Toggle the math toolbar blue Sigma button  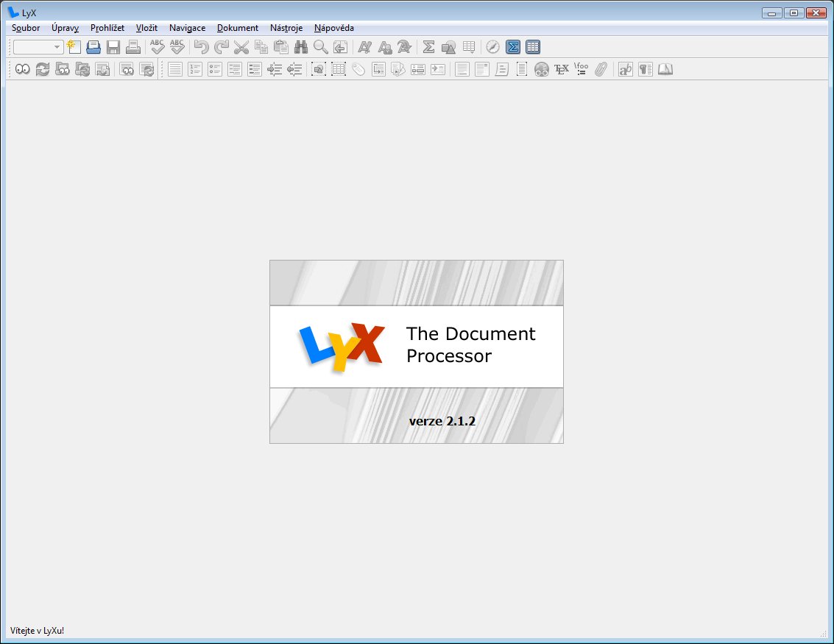click(513, 47)
